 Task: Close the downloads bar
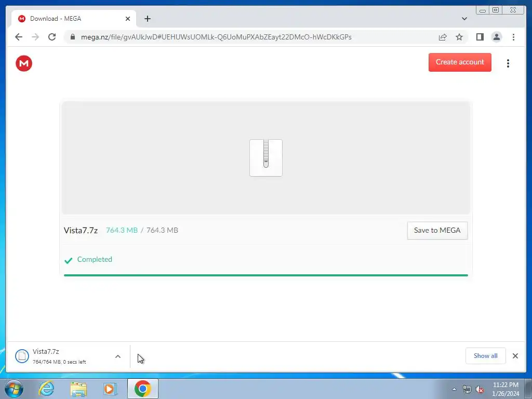tap(515, 356)
